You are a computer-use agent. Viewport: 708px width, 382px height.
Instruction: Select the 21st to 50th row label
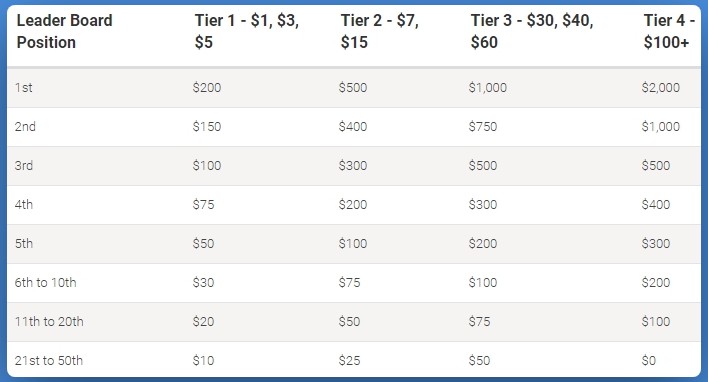(x=49, y=361)
